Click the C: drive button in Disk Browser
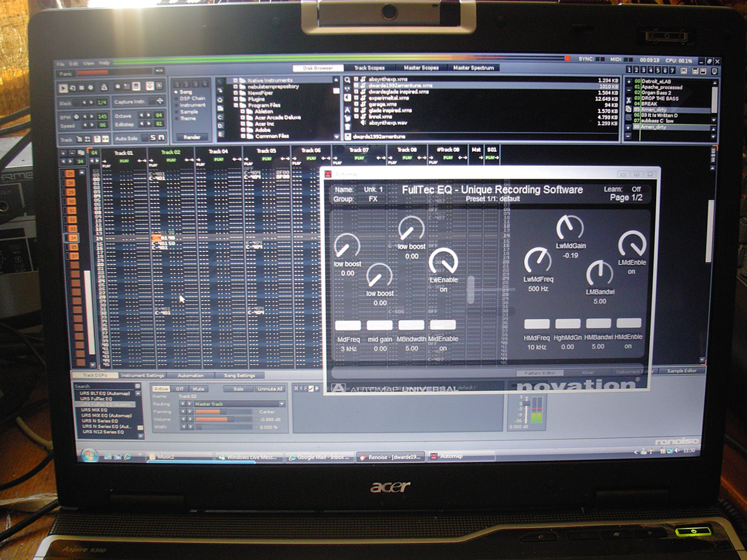 [x=220, y=117]
